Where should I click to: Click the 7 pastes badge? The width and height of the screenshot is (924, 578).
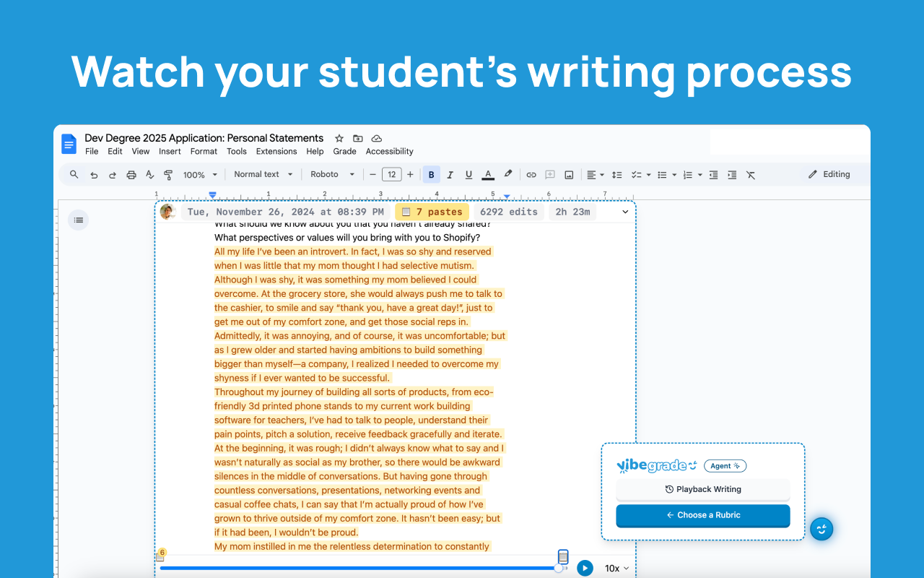click(x=432, y=212)
